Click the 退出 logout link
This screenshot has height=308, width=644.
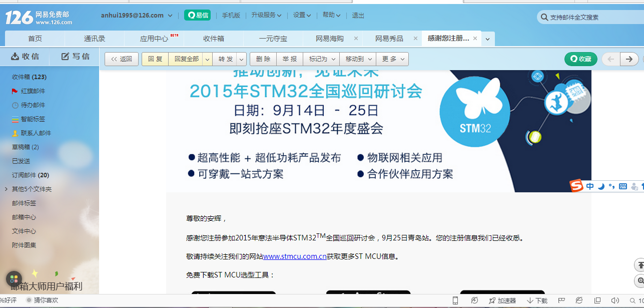coord(358,16)
